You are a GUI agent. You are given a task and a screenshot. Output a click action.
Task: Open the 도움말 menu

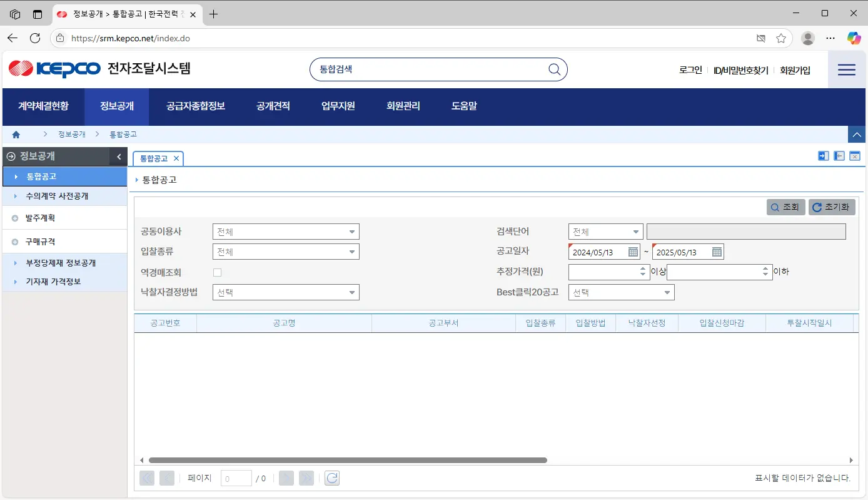(464, 106)
